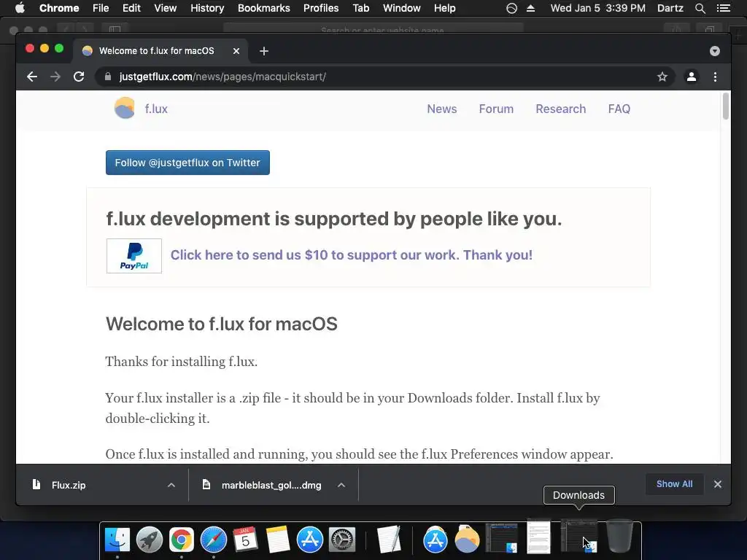Open Control Center list icon
747x560 pixels.
pos(723,8)
